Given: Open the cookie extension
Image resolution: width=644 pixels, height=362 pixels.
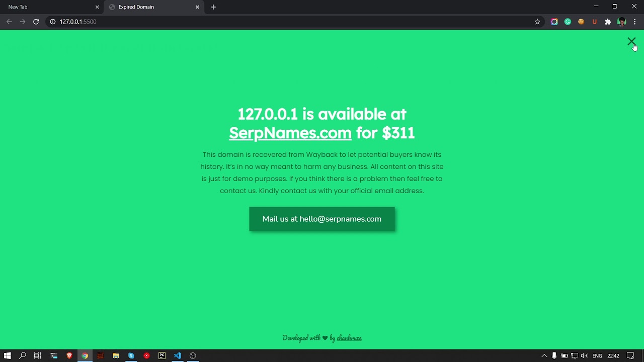Looking at the screenshot, I should pyautogui.click(x=581, y=22).
